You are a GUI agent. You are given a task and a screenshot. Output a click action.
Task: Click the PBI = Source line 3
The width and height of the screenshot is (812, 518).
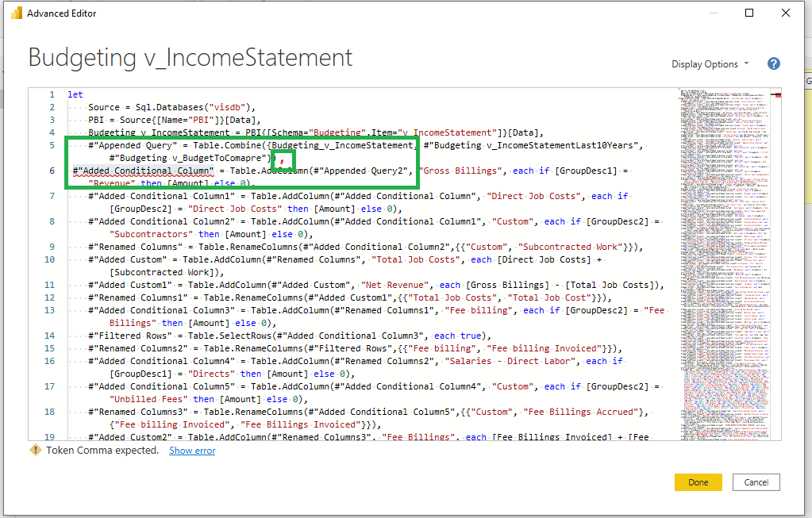175,120
